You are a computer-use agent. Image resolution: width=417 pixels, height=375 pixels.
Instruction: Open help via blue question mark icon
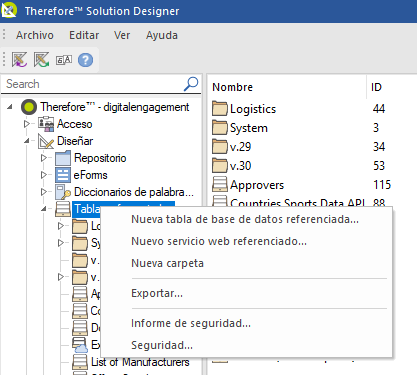point(85,60)
